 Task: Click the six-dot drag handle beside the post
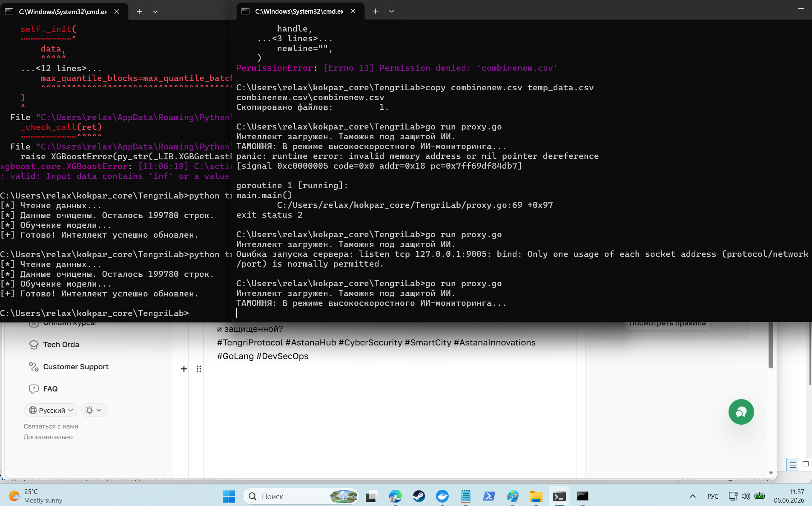[x=199, y=369]
